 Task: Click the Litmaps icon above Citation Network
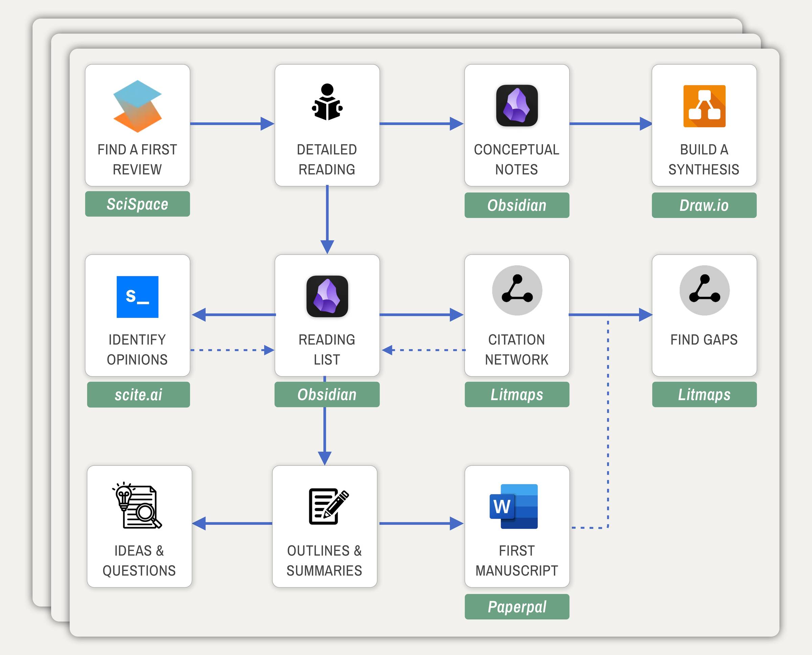click(517, 290)
